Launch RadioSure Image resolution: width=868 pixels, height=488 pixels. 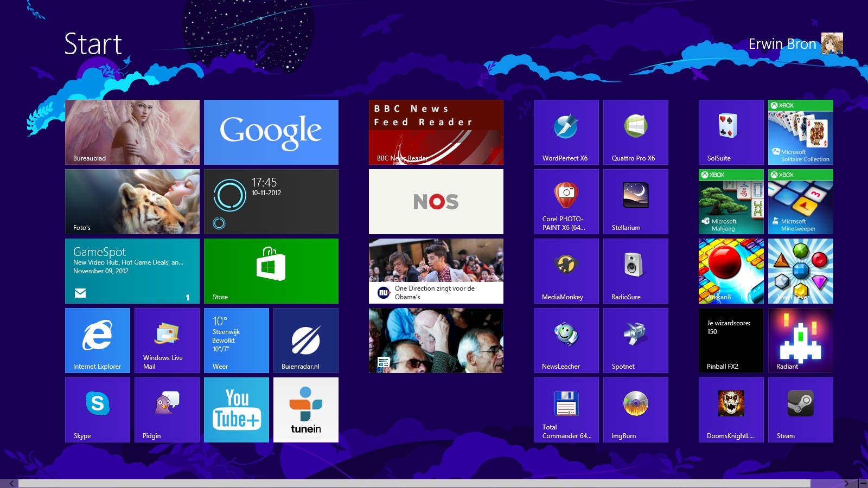(636, 271)
